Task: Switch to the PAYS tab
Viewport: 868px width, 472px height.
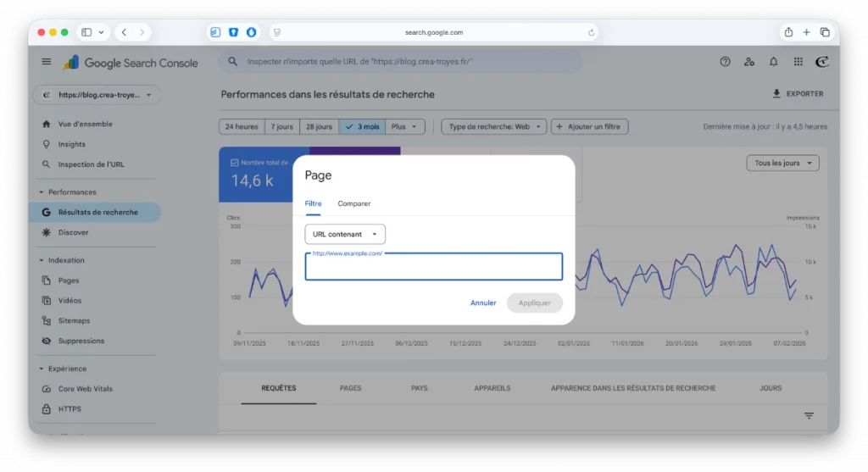Action: pyautogui.click(x=419, y=388)
